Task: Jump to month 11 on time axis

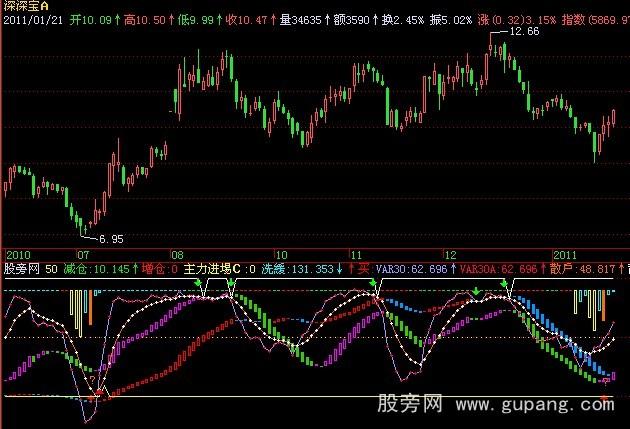Action: 356,255
